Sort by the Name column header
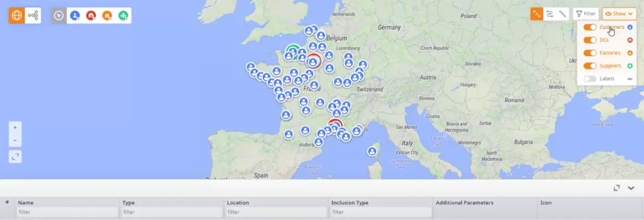This screenshot has height=220, width=644. tap(25, 203)
